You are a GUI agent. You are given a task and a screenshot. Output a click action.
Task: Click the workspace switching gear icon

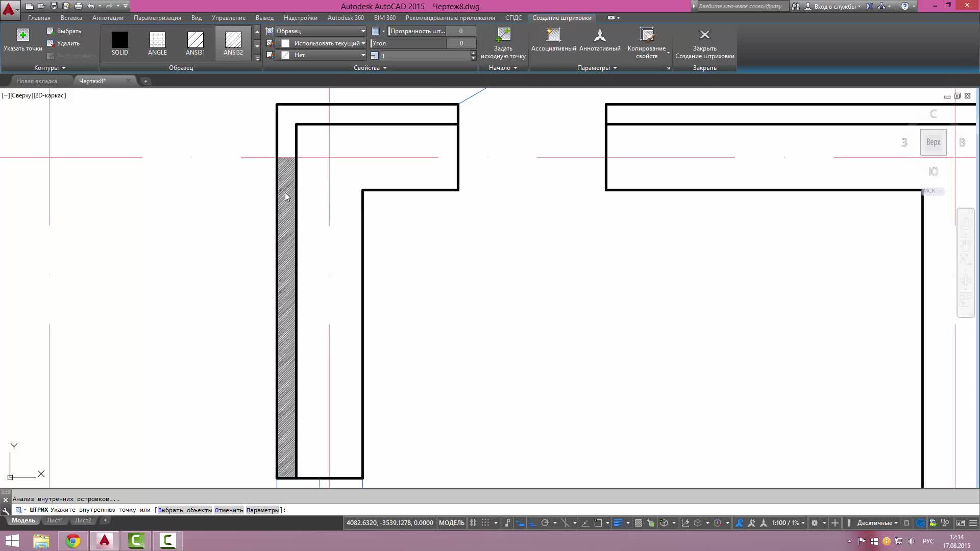pyautogui.click(x=814, y=523)
